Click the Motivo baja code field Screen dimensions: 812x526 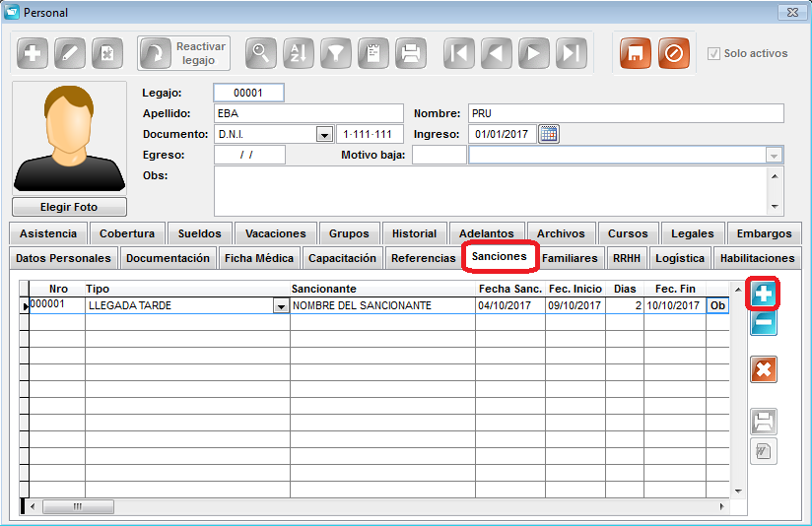pos(440,155)
